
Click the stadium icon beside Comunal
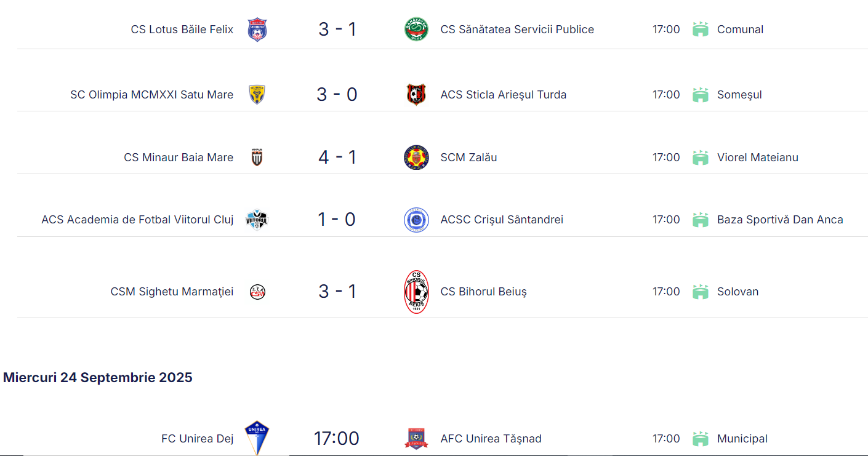701,30
